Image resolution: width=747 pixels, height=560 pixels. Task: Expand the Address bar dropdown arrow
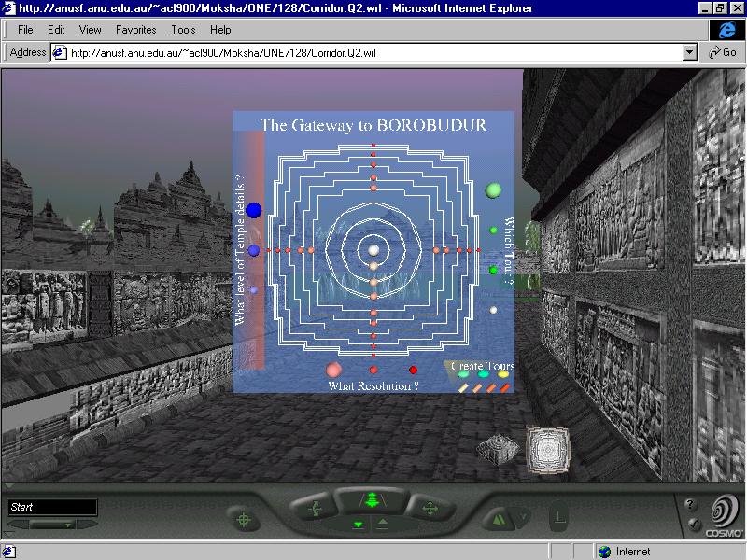(x=690, y=53)
